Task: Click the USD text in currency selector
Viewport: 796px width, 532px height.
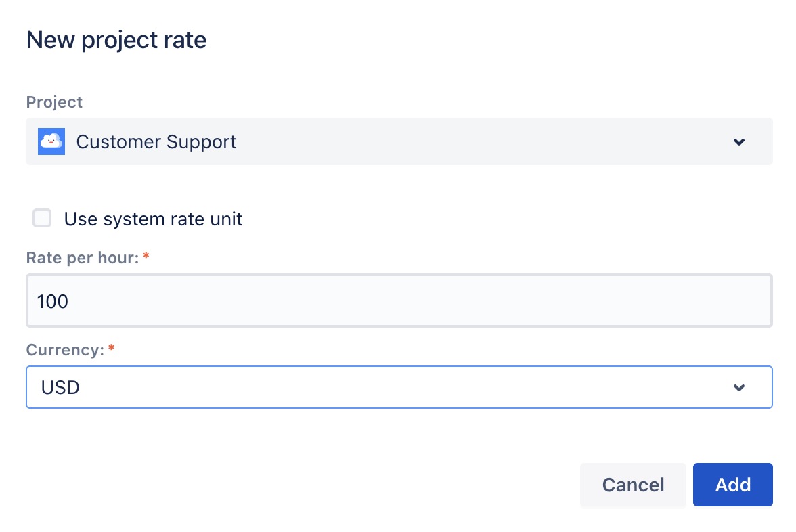Action: click(60, 388)
